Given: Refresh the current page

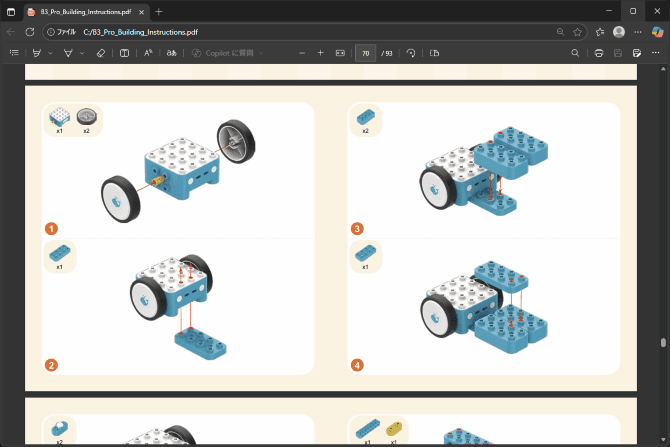Looking at the screenshot, I should [30, 32].
